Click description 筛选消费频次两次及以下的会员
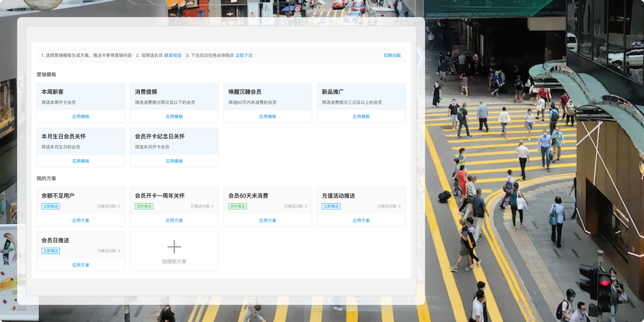644x322 pixels. click(165, 102)
